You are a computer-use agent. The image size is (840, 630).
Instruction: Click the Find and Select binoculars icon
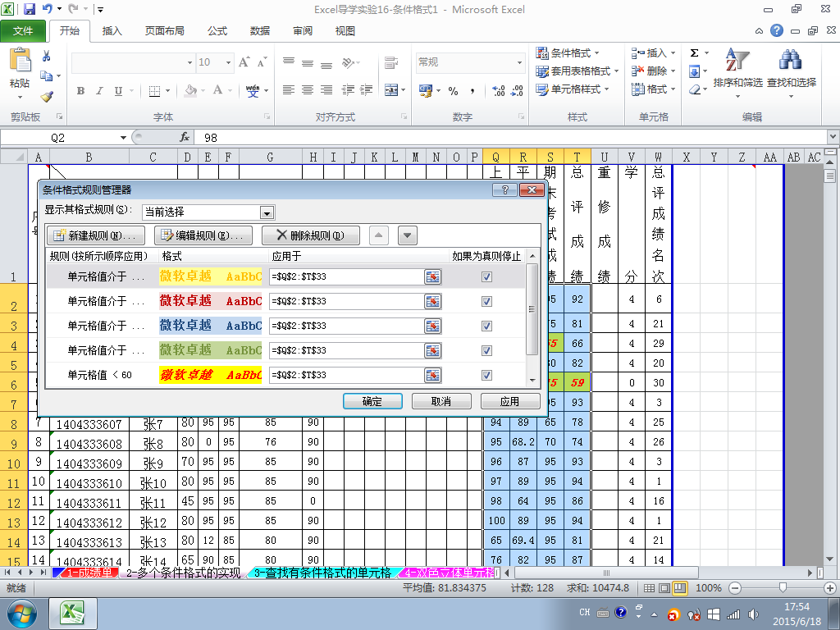coord(791,60)
